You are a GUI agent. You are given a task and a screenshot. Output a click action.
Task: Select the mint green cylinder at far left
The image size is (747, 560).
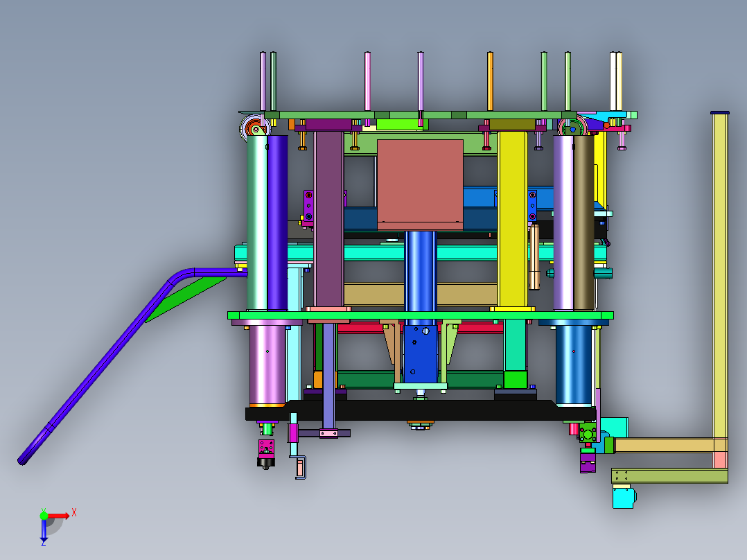click(x=257, y=223)
